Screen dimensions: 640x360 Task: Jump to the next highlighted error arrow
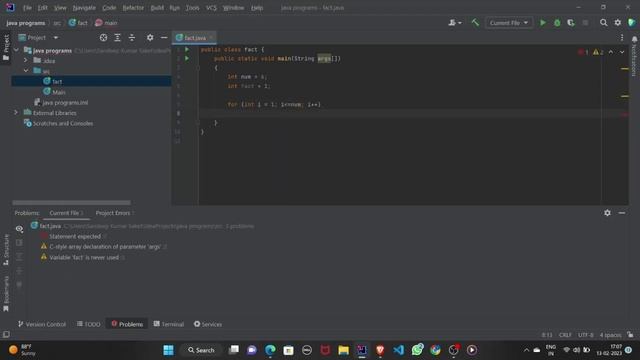[x=622, y=52]
